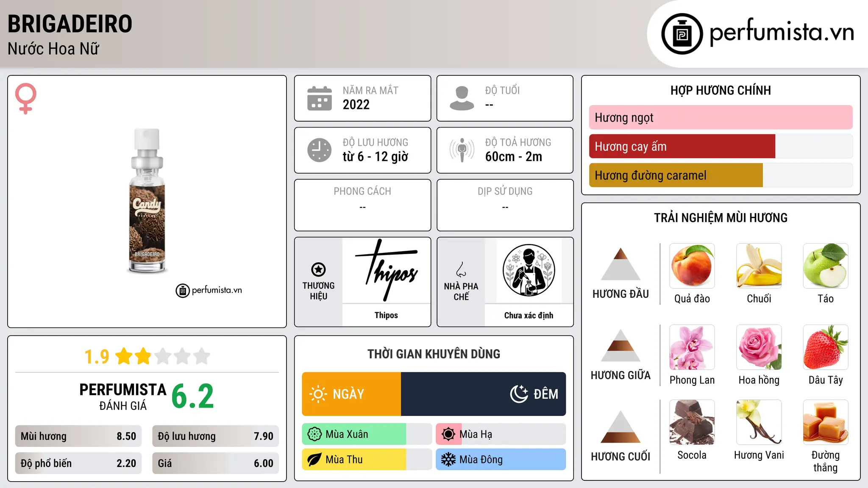Click the Hương cay ấm accord bar
Image resolution: width=868 pixels, height=488 pixels.
click(x=721, y=146)
